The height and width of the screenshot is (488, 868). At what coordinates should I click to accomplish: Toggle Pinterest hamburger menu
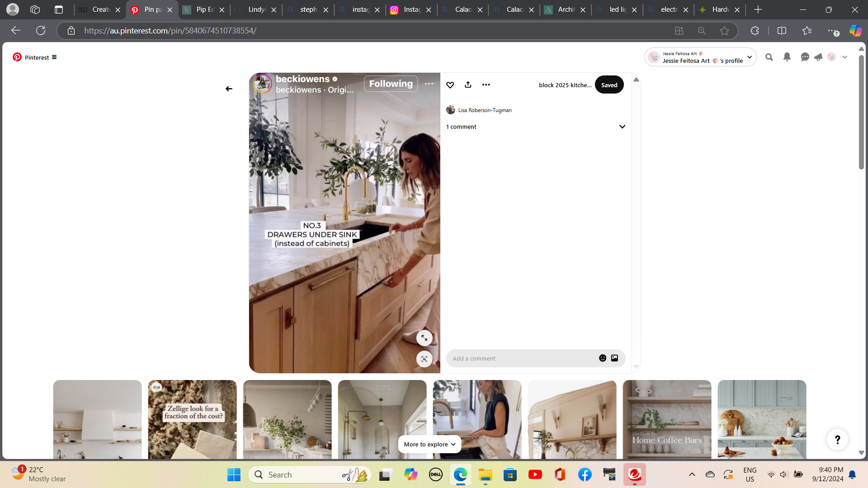pyautogui.click(x=54, y=57)
